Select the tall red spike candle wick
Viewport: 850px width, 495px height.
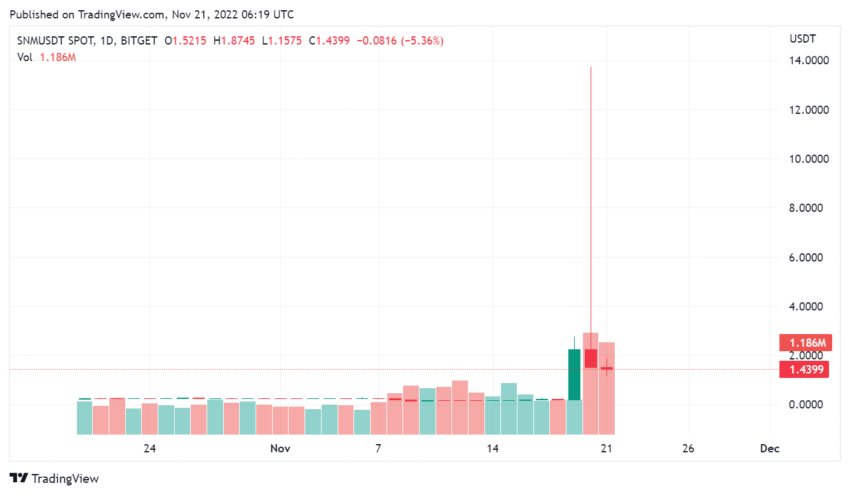[591, 206]
